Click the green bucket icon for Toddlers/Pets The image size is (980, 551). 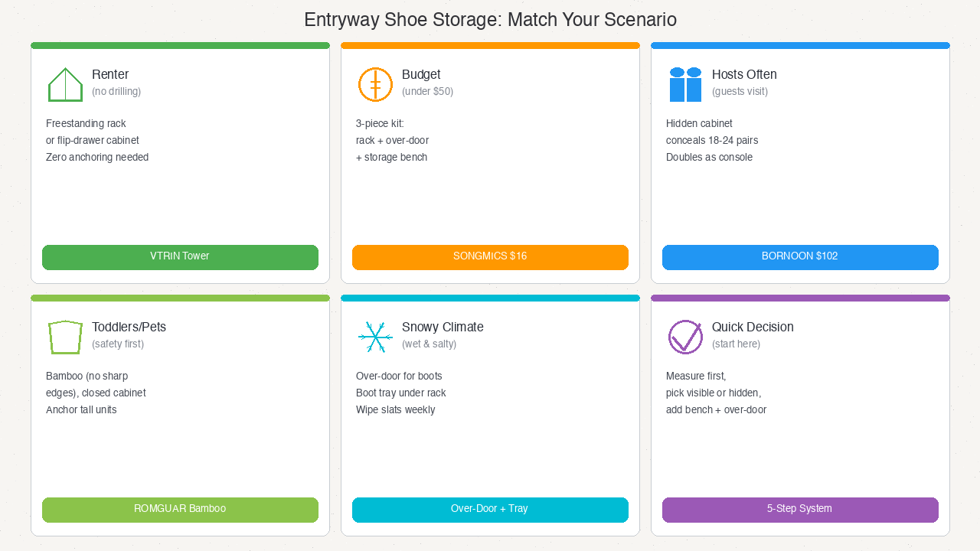65,337
